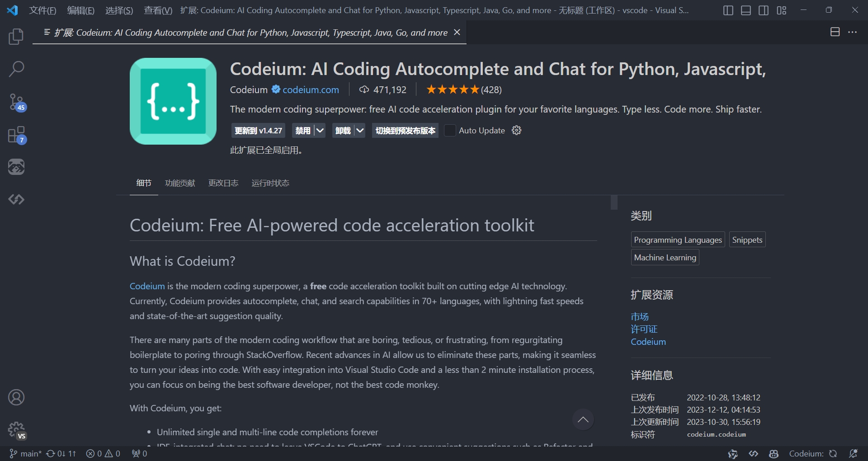
Task: Toggle primary side bar layout icon
Action: pos(728,10)
